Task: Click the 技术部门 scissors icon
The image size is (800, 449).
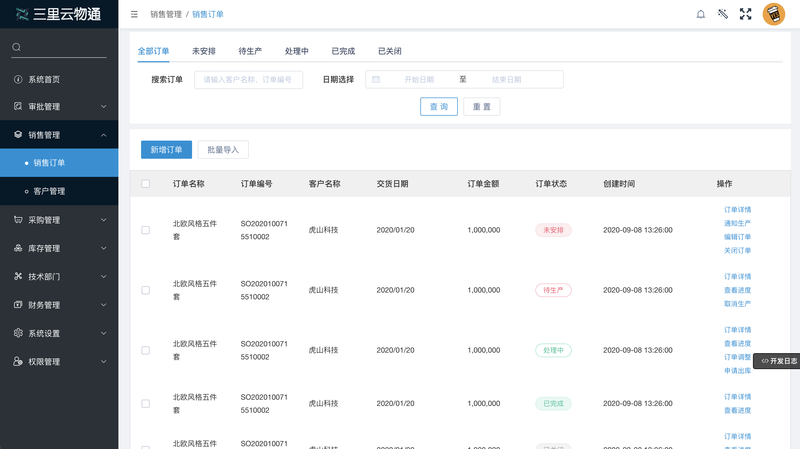Action: (18, 276)
